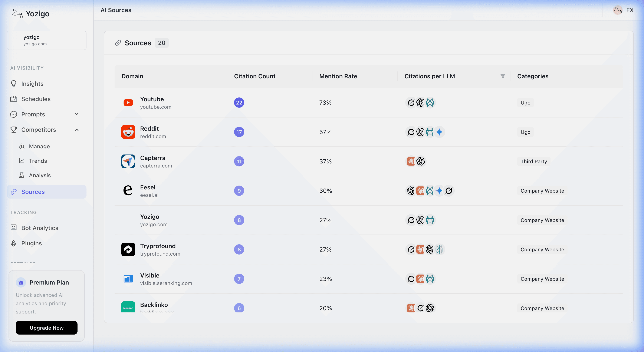Click the Upgrade Now button
This screenshot has width=644, height=352.
[46, 328]
